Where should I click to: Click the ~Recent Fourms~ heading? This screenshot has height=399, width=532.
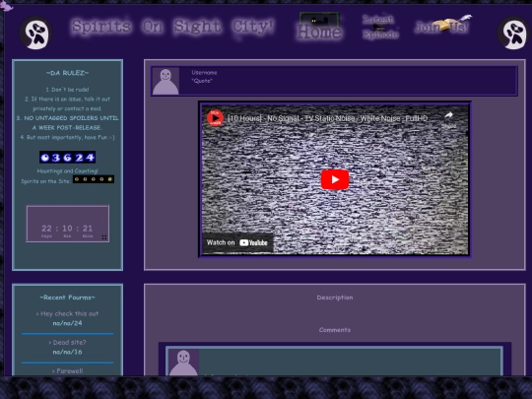pyautogui.click(x=68, y=298)
